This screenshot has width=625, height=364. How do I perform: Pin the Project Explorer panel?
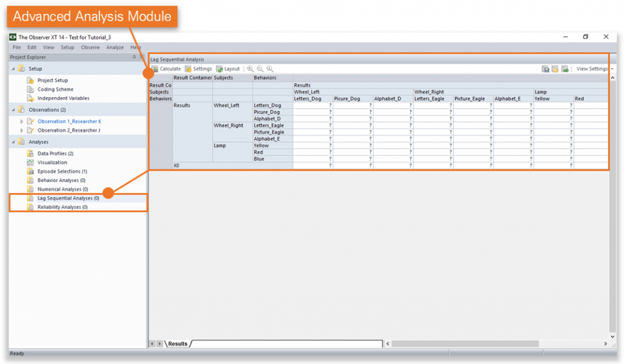coord(134,57)
